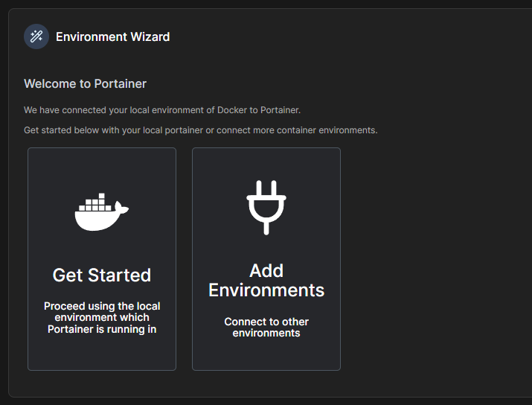The height and width of the screenshot is (405, 532).
Task: Click "We have connected your local environment" text
Action: point(162,110)
